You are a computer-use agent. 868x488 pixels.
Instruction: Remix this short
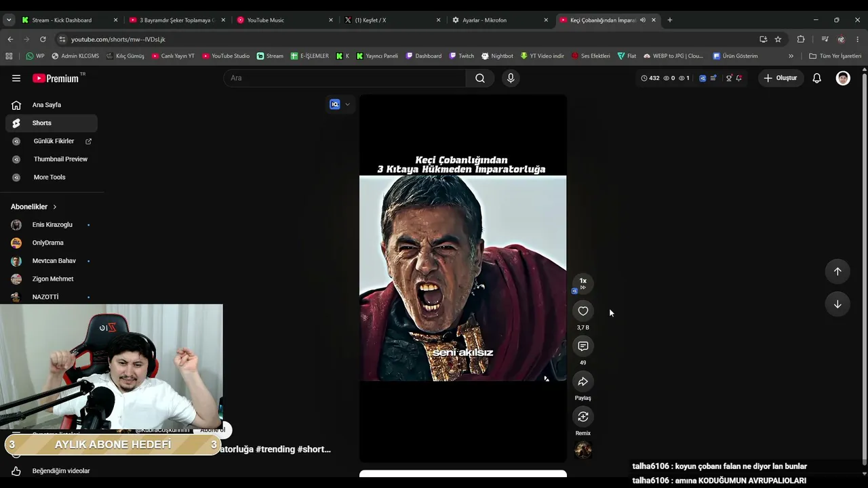pyautogui.click(x=583, y=417)
